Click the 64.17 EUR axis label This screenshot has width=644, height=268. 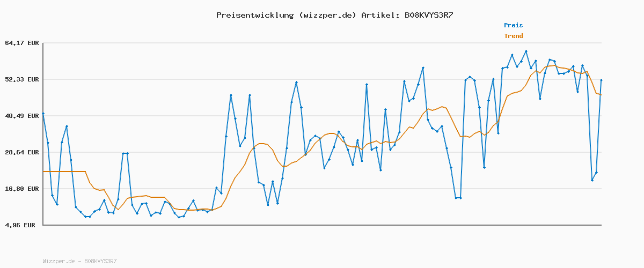(x=22, y=43)
